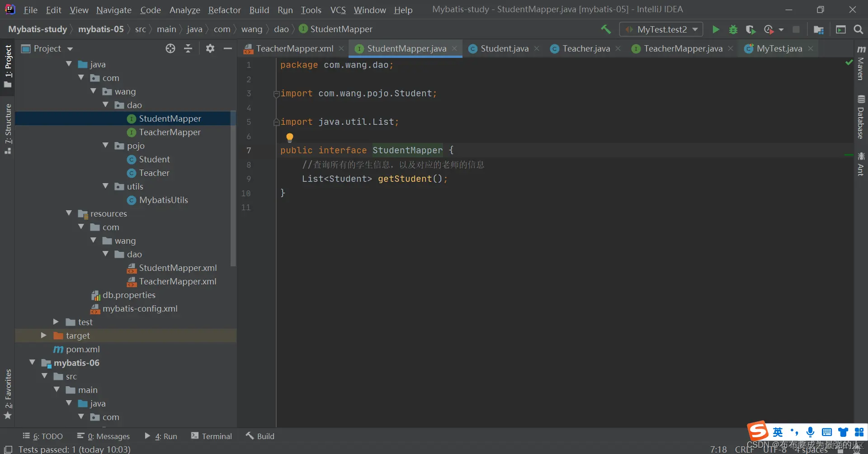The image size is (868, 454).
Task: Click the Build Project hammer icon
Action: (605, 29)
